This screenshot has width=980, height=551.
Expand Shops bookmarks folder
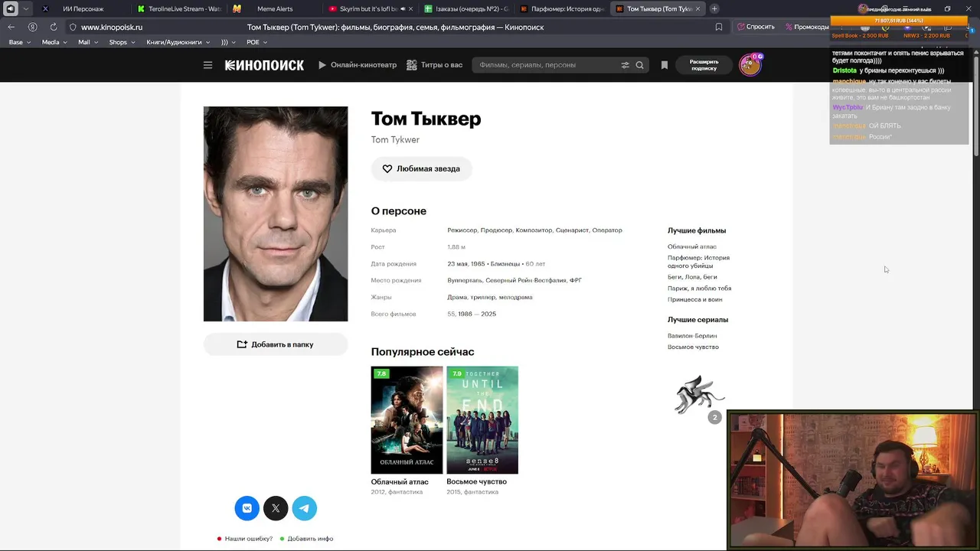(122, 42)
